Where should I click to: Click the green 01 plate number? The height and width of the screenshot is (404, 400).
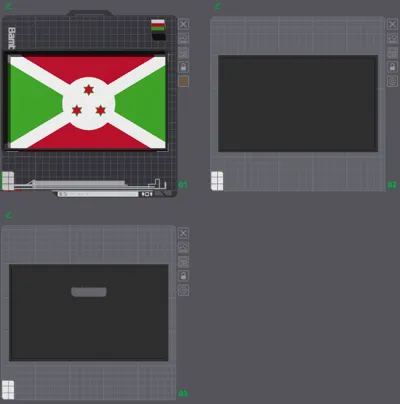pyautogui.click(x=183, y=184)
